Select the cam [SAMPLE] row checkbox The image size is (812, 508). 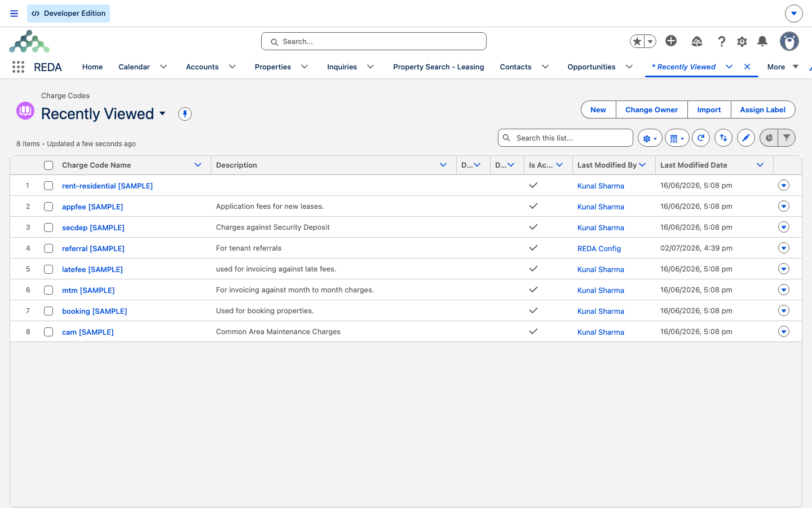coord(48,332)
